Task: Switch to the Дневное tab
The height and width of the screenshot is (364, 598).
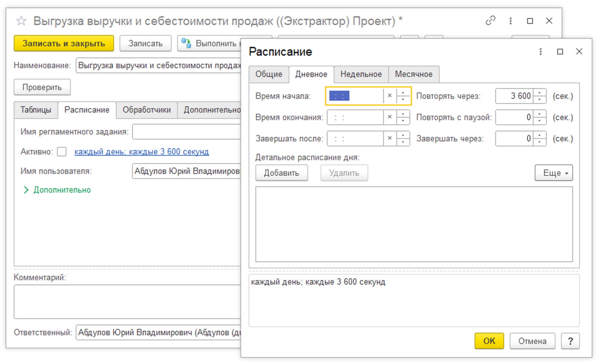Action: pos(311,74)
